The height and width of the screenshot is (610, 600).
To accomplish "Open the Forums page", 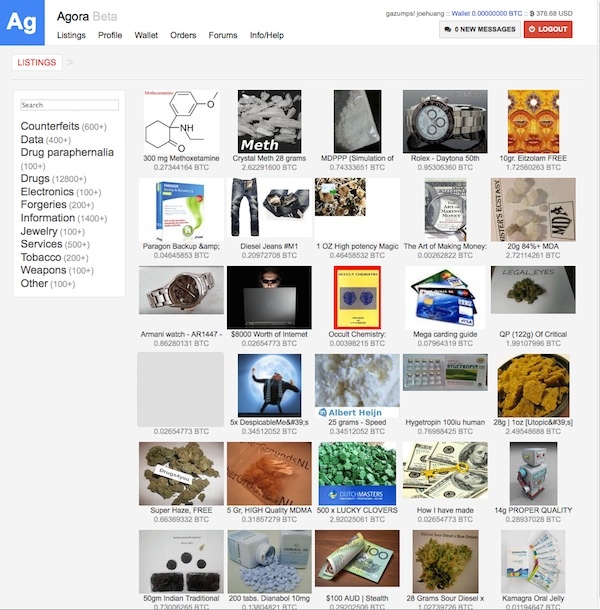I will pos(223,35).
